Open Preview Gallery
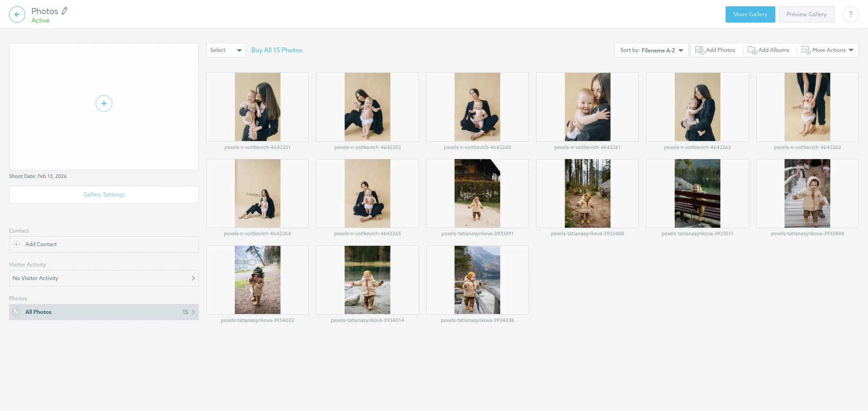The width and height of the screenshot is (868, 411). pos(807,14)
